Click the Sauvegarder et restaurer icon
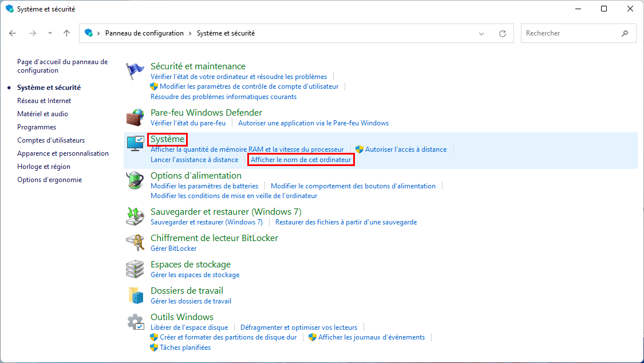Viewport: 644px width, 363px height. pos(135,216)
